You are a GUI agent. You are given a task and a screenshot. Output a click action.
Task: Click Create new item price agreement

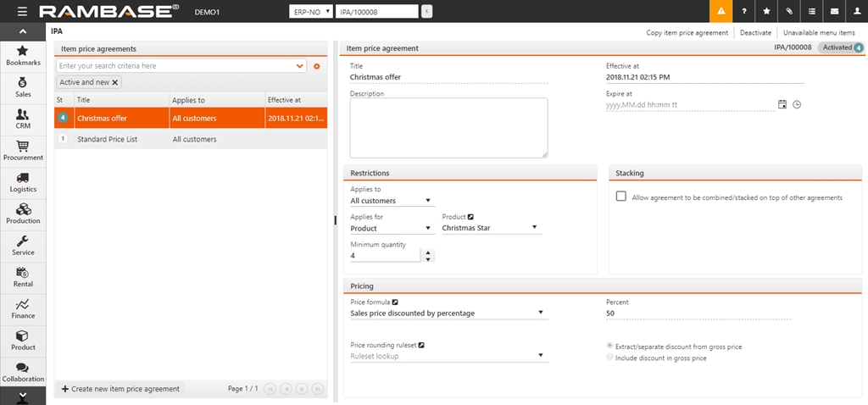click(x=120, y=389)
